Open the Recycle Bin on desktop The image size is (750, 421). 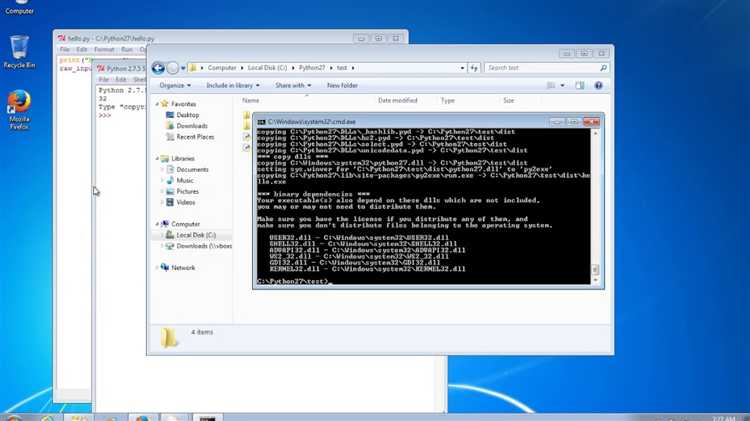click(19, 48)
